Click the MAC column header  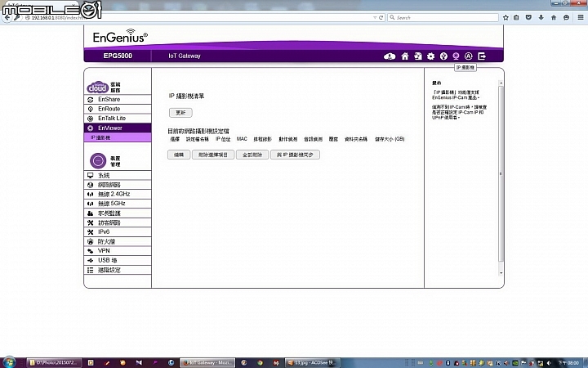point(242,139)
